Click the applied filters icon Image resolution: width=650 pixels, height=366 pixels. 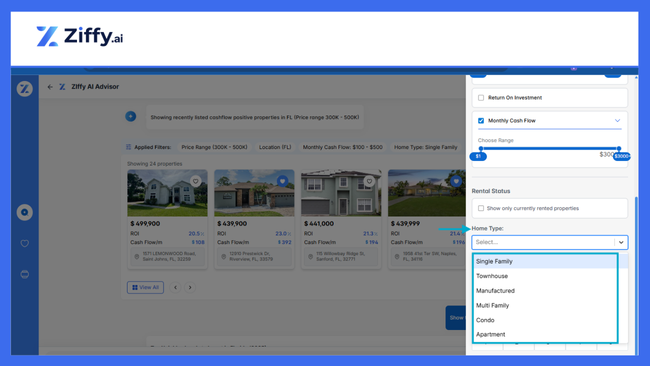(x=129, y=147)
